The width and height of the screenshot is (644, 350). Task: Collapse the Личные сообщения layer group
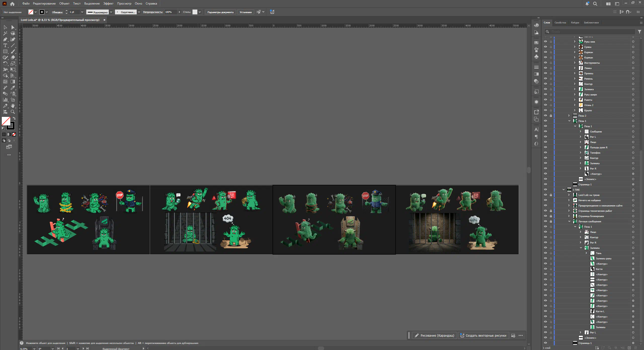click(x=569, y=221)
